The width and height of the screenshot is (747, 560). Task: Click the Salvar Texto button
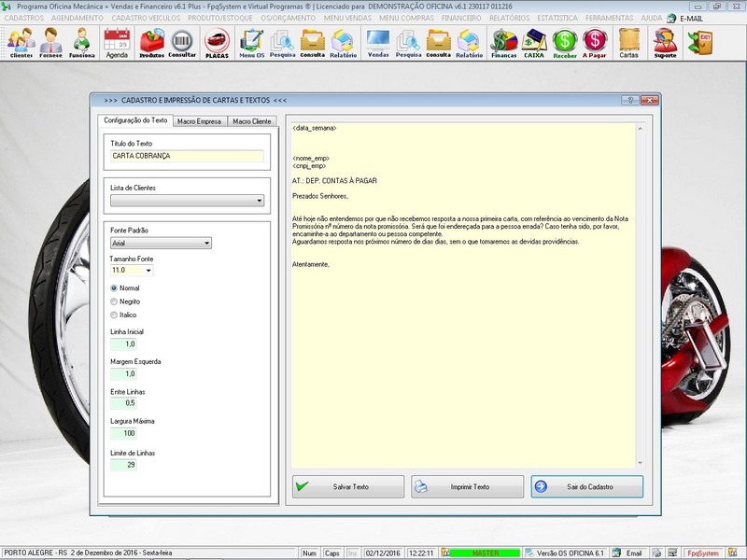(x=348, y=486)
